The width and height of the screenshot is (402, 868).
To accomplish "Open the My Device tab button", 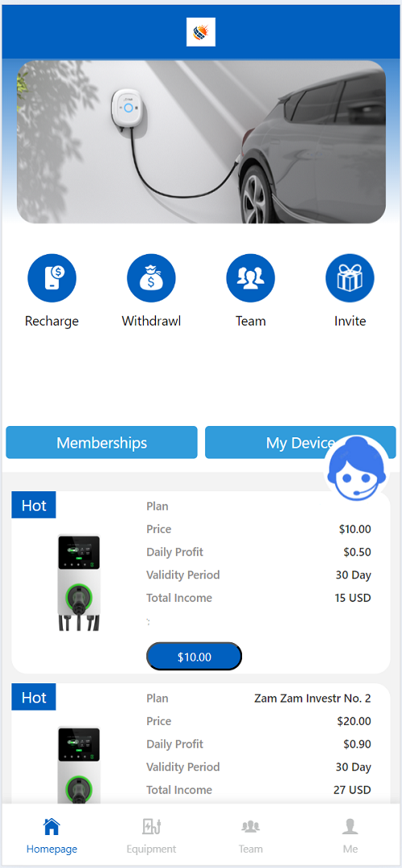I will [x=300, y=442].
